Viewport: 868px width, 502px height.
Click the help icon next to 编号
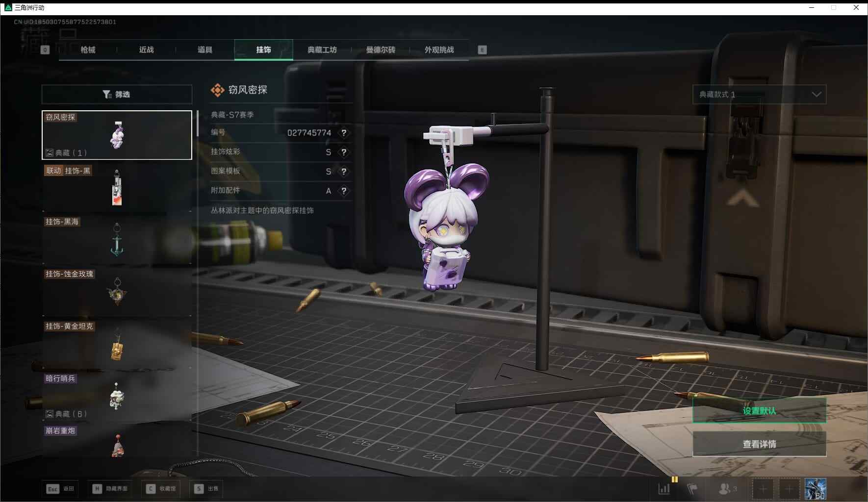(344, 133)
